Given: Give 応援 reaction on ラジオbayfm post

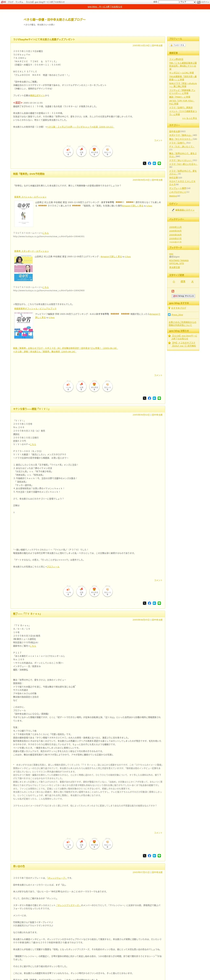Looking at the screenshot, I should [x=81, y=152].
